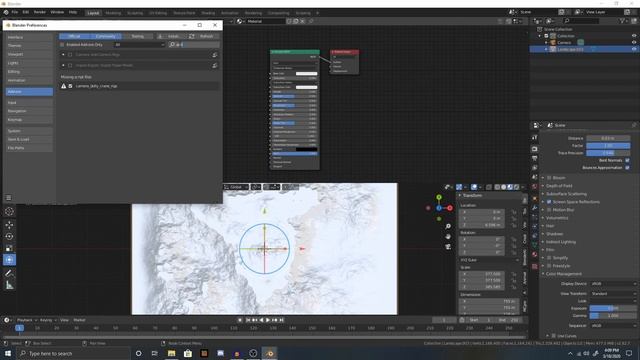Select the Annotate pencil tool
Viewport: 640px width, 360px height.
click(x=9, y=273)
